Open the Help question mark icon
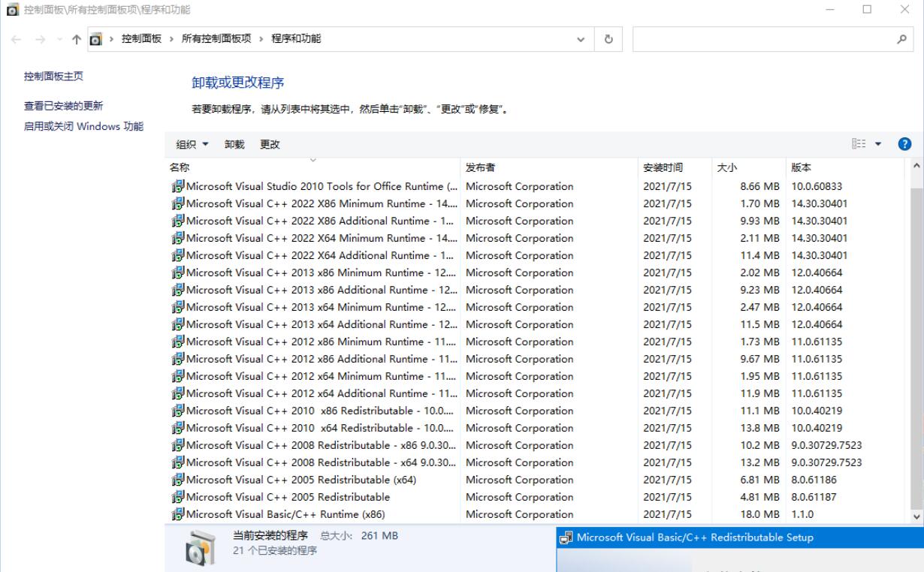The image size is (924, 572). pos(904,143)
